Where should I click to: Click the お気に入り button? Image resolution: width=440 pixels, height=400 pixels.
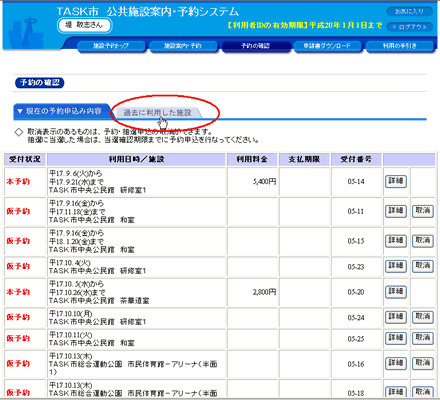click(x=409, y=12)
